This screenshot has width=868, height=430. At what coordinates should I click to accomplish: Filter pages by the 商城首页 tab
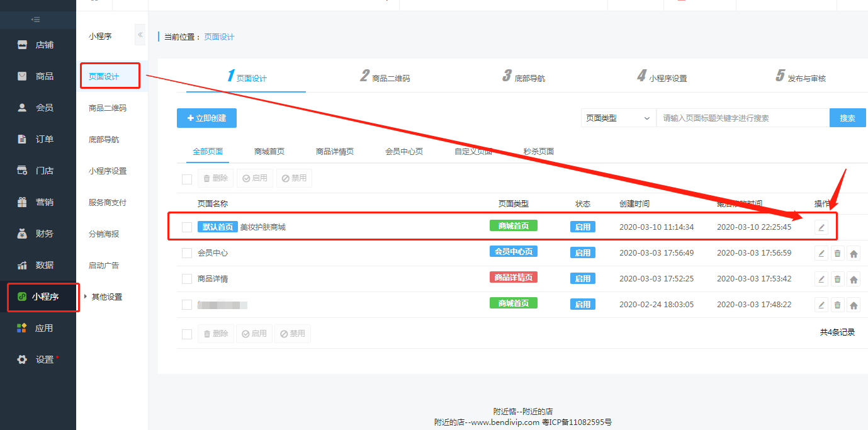(x=269, y=152)
